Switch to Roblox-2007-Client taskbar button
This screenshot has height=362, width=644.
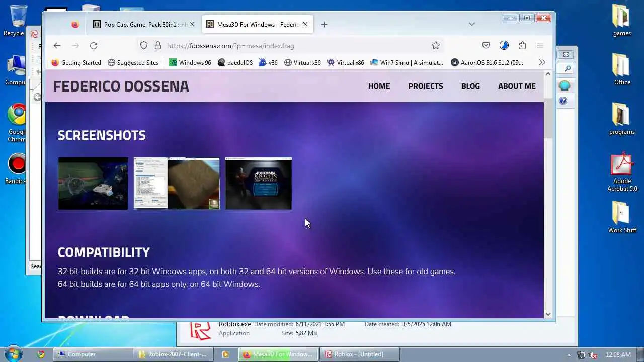pyautogui.click(x=175, y=354)
